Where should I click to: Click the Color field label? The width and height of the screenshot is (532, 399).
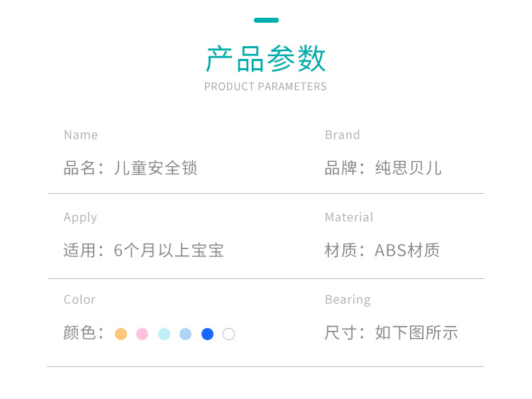pyautogui.click(x=79, y=300)
